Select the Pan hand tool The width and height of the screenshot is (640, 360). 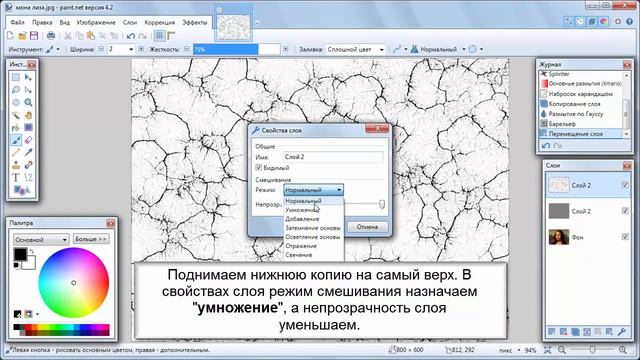coord(28,115)
